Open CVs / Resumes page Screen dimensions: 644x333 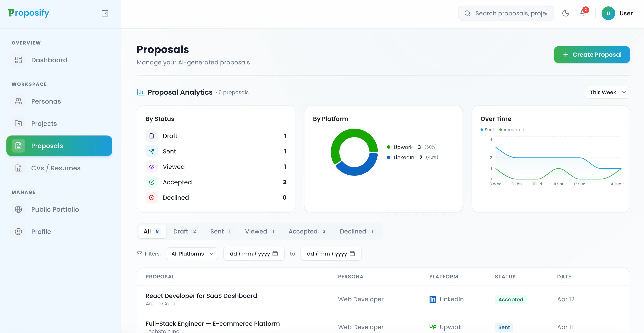[59, 168]
